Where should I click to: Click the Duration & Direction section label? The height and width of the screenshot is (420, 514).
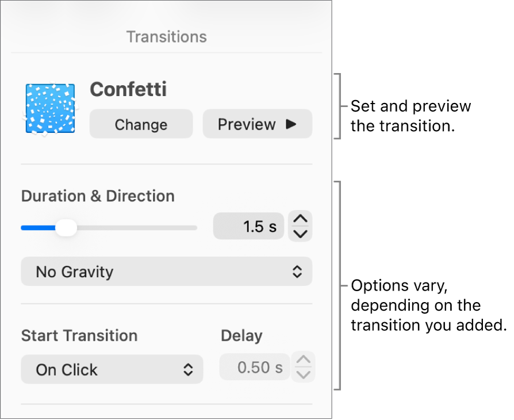pos(97,196)
